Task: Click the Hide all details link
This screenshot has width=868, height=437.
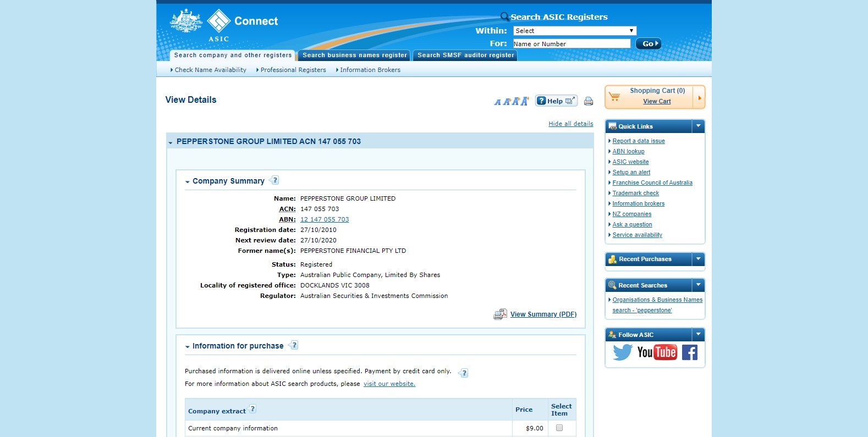Action: [570, 124]
